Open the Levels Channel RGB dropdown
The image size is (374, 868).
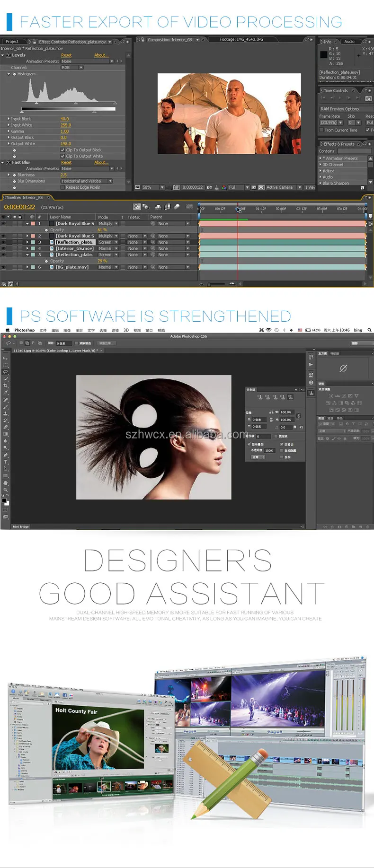click(x=72, y=68)
